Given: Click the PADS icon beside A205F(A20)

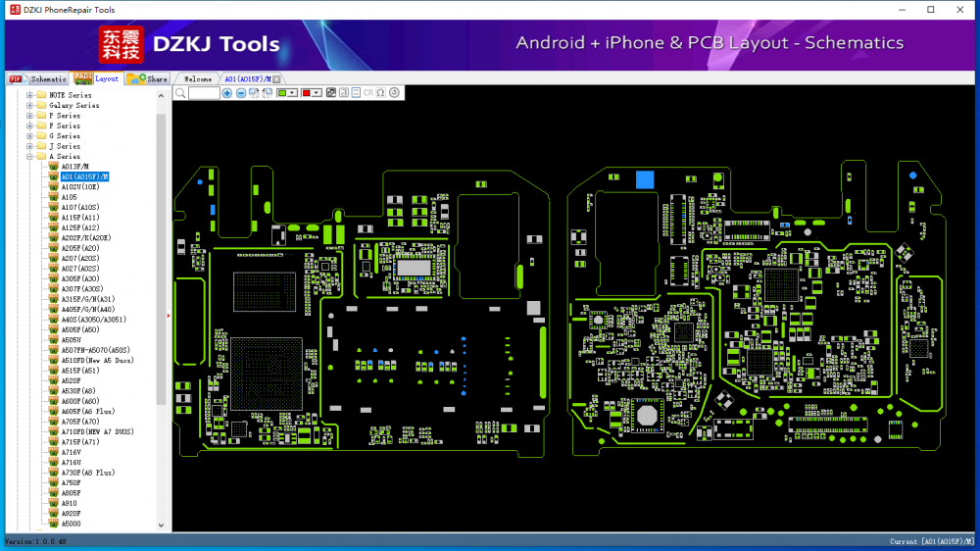Looking at the screenshot, I should click(x=54, y=248).
